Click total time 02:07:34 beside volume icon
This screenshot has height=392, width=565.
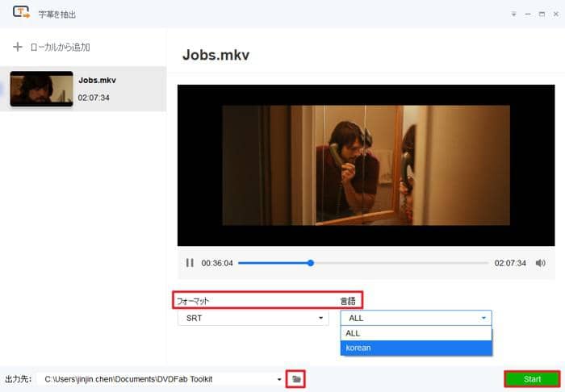tap(510, 263)
